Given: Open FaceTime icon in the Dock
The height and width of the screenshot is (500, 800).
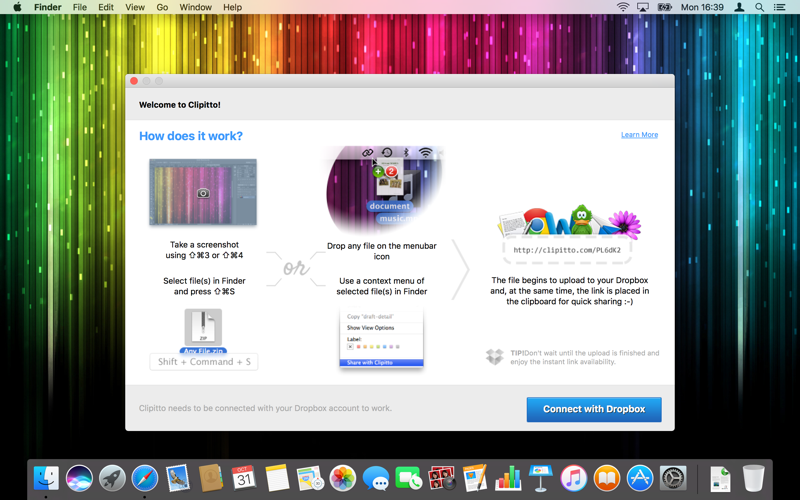Looking at the screenshot, I should (409, 479).
